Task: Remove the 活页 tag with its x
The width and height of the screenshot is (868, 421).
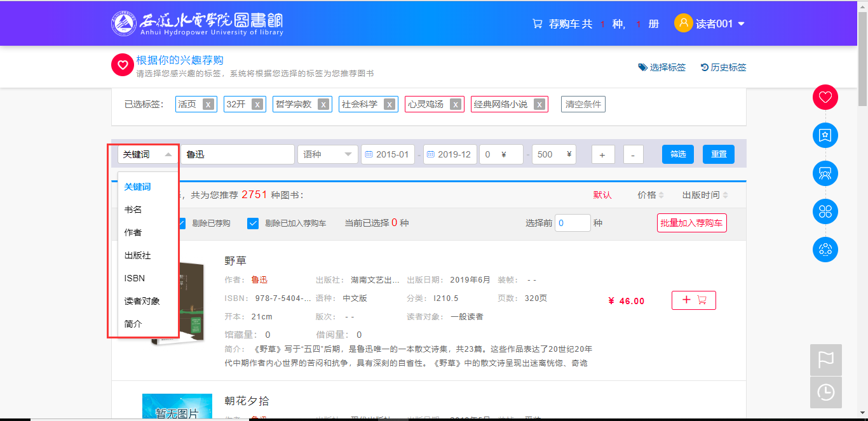Action: point(208,105)
